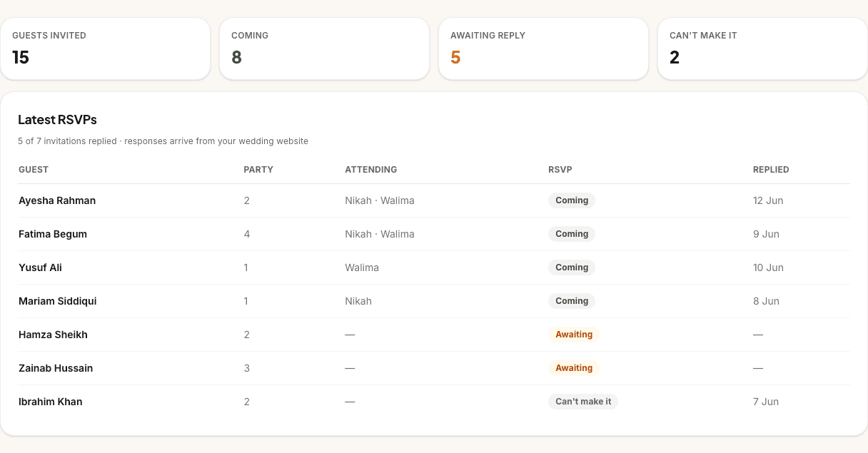Click the 9 Jun reply date
Screen dimensions: 868x453
pyautogui.click(x=766, y=234)
